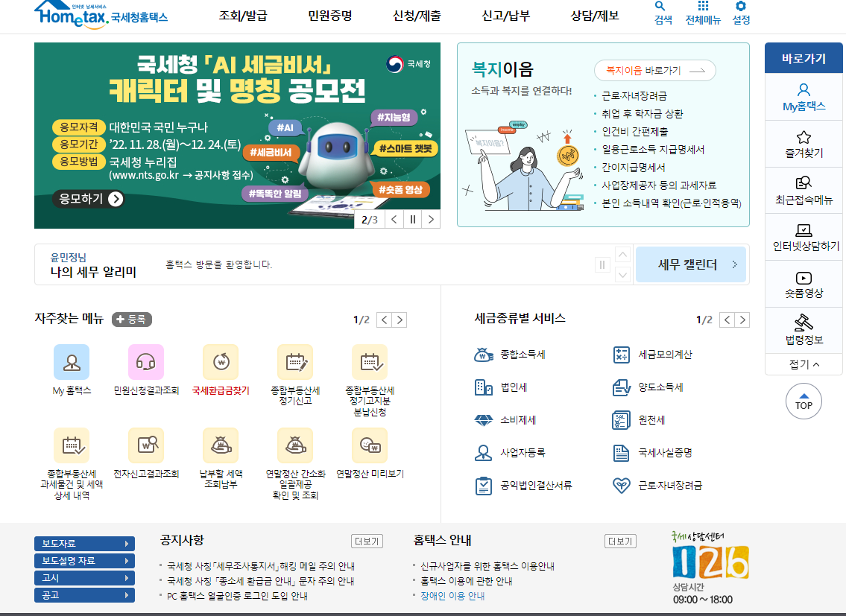
Task: Open 연말정산 미리보기 shortcut icon
Action: pyautogui.click(x=370, y=445)
